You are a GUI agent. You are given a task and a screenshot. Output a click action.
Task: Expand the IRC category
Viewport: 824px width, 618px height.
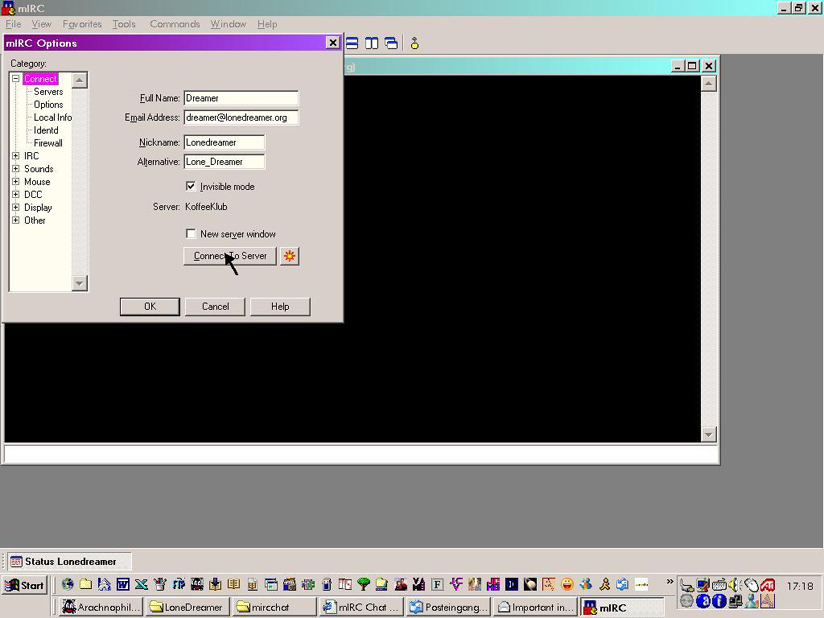(x=16, y=156)
